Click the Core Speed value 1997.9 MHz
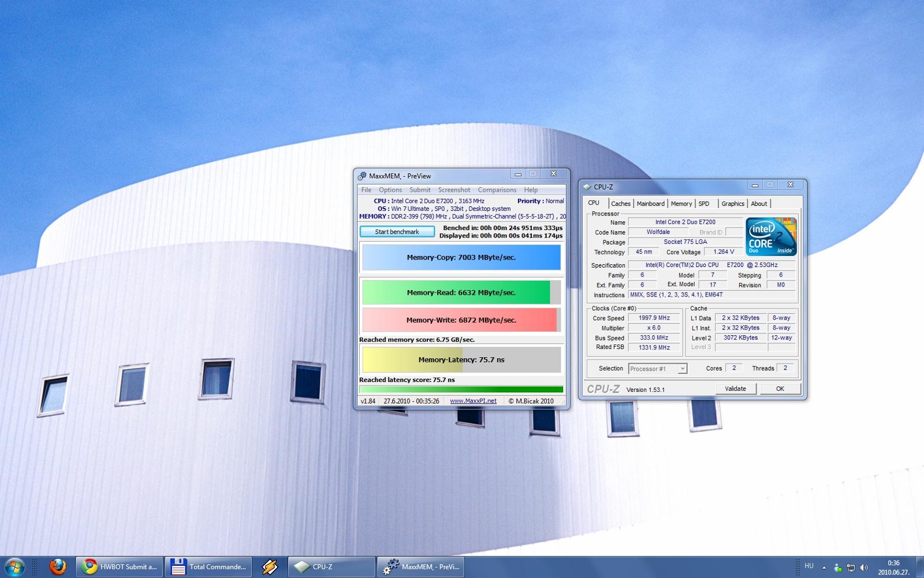Viewport: 924px width, 578px height. (654, 318)
